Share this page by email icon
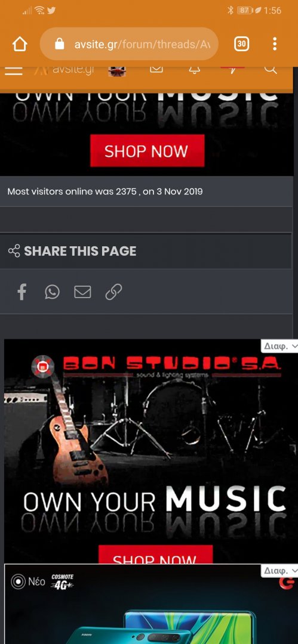 coord(82,292)
